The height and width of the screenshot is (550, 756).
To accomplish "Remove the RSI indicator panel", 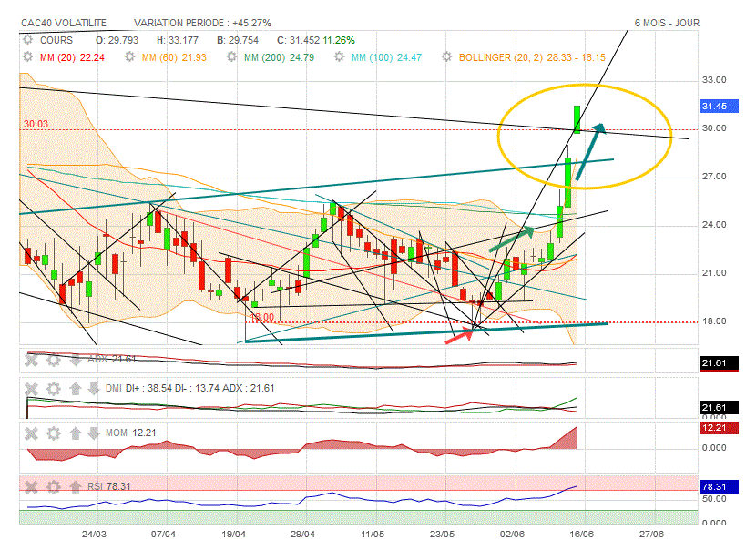I will coord(31,487).
